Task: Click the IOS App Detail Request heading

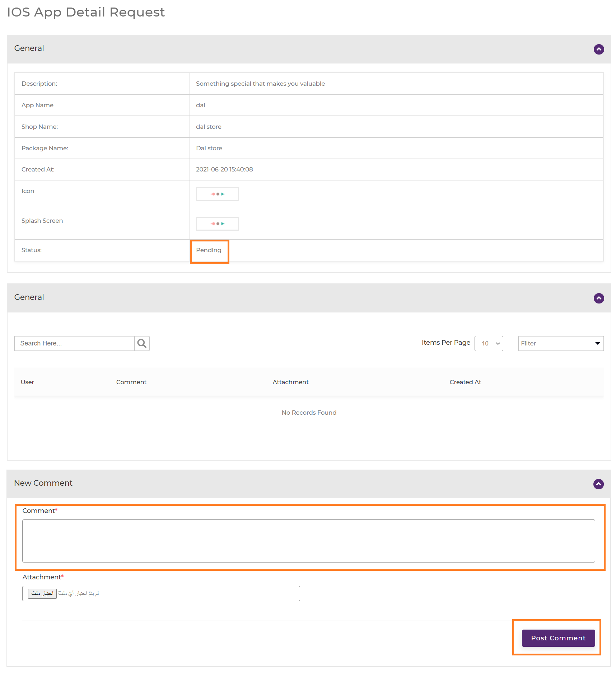Action: coord(86,12)
